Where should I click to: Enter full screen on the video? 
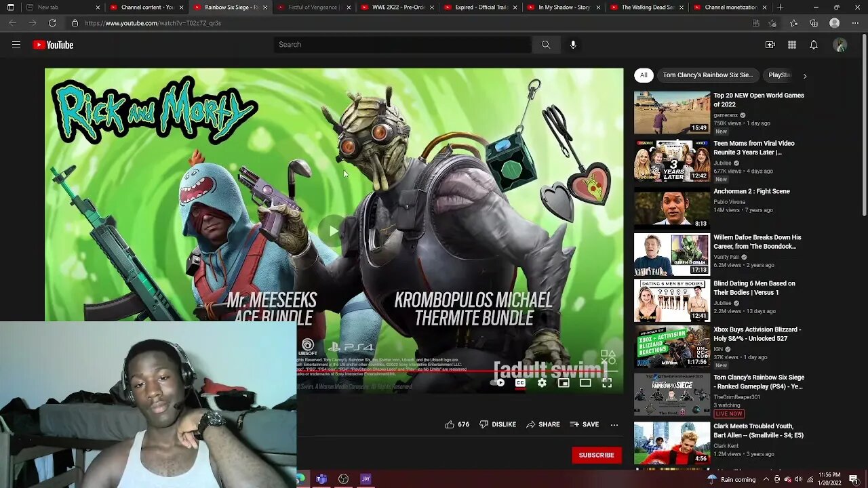click(607, 383)
